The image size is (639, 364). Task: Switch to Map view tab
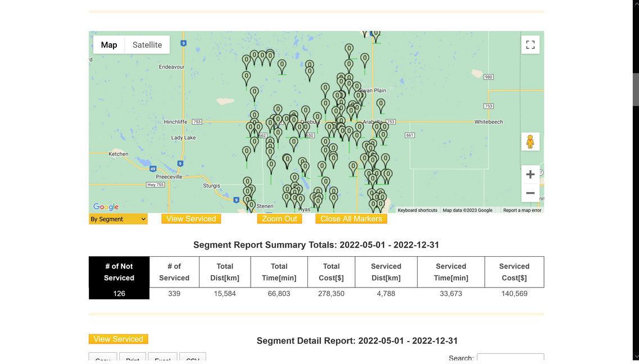click(109, 45)
